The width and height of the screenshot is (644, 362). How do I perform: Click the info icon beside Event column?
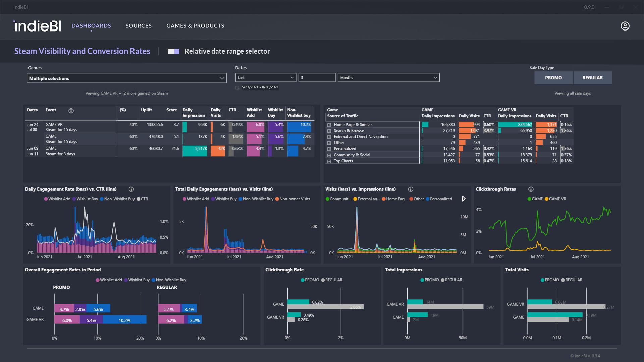[71, 111]
